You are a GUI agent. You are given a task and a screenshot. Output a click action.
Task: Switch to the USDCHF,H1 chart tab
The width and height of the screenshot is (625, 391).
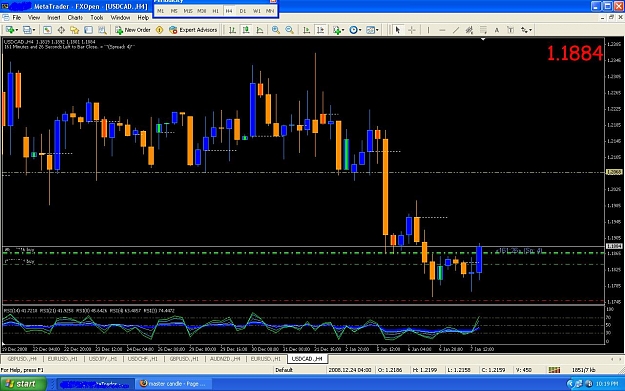(x=142, y=359)
